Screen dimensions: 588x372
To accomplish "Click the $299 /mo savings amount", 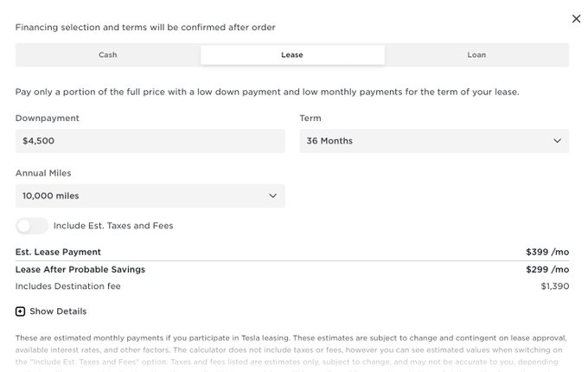I will tap(547, 269).
